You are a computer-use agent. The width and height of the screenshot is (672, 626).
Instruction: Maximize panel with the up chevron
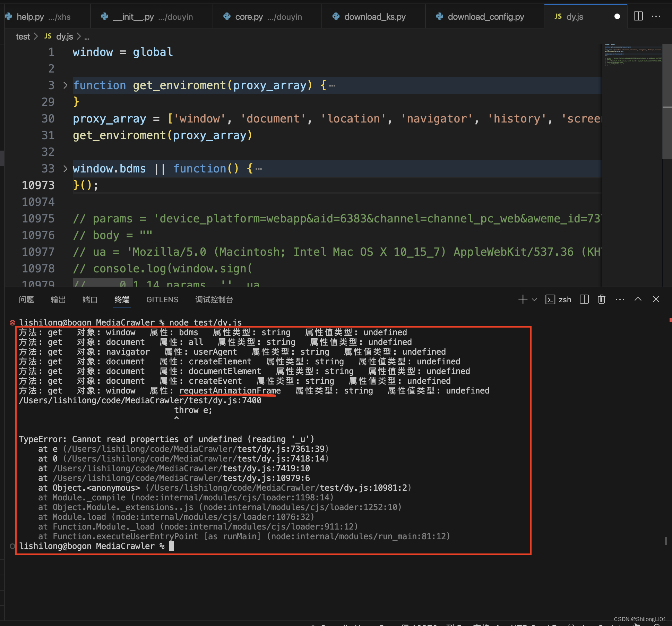(638, 299)
